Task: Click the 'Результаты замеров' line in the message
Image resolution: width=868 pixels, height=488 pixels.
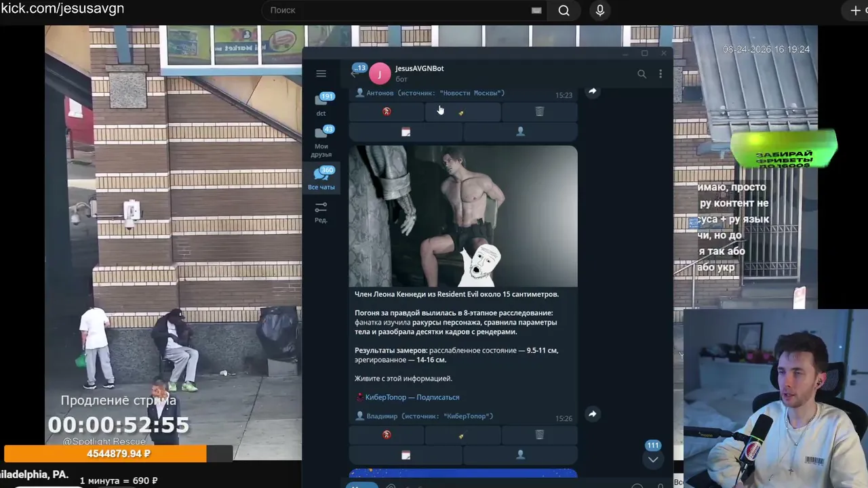Action: tap(456, 355)
